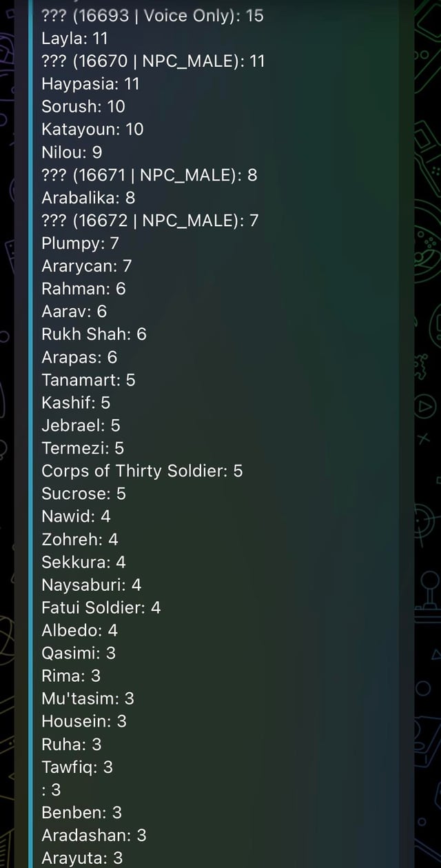
Task: Select the "Haypasia: 11" text line
Action: click(90, 84)
